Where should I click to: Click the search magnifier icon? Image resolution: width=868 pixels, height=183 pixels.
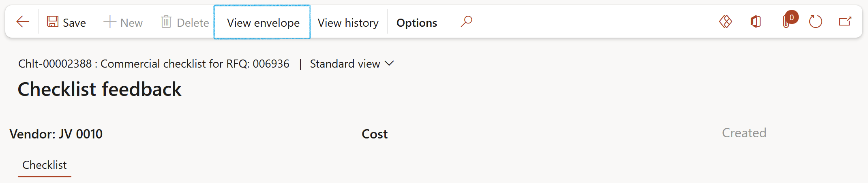(466, 21)
